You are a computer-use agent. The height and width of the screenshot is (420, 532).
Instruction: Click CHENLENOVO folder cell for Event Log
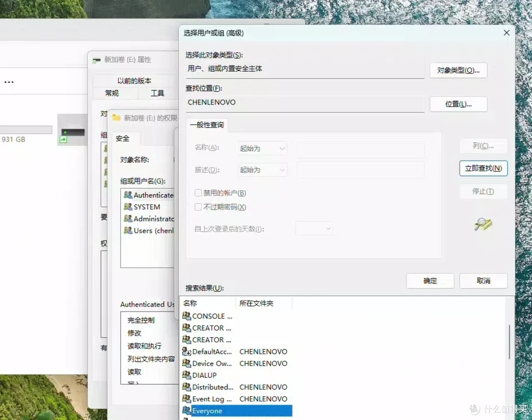[263, 399]
